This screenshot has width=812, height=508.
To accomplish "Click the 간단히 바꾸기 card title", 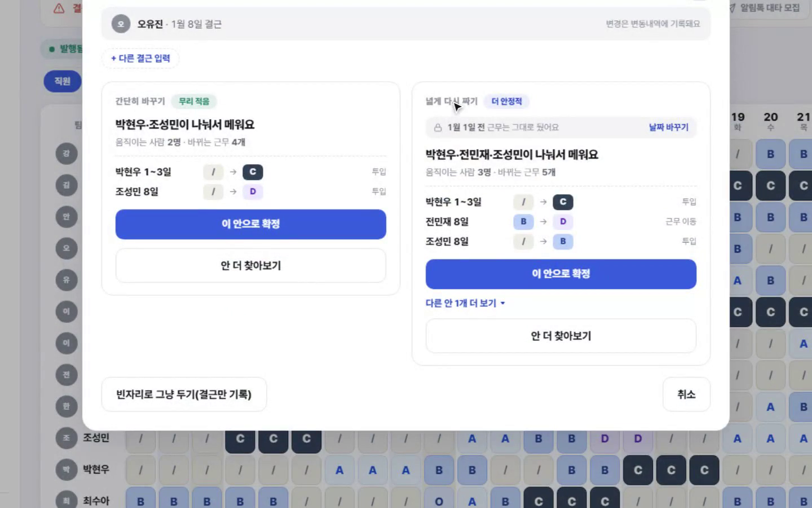I will pyautogui.click(x=140, y=101).
